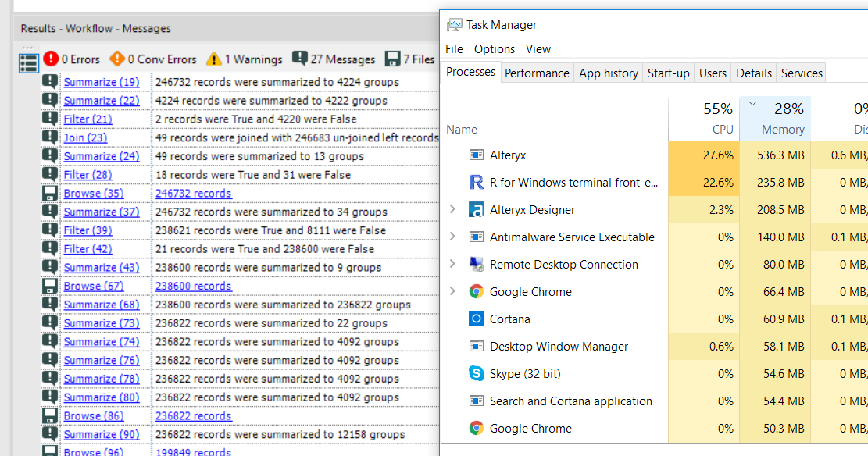Click the 238600 records link

193,286
